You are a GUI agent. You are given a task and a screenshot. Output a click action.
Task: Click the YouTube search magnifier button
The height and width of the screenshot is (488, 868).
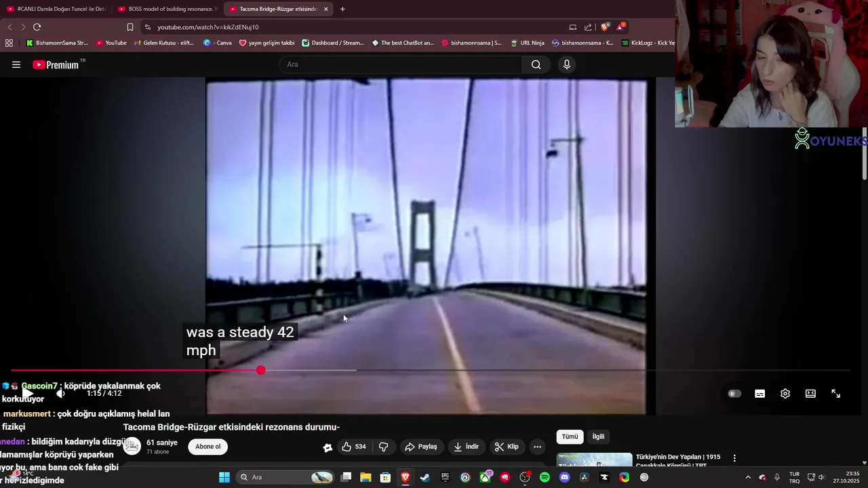536,64
